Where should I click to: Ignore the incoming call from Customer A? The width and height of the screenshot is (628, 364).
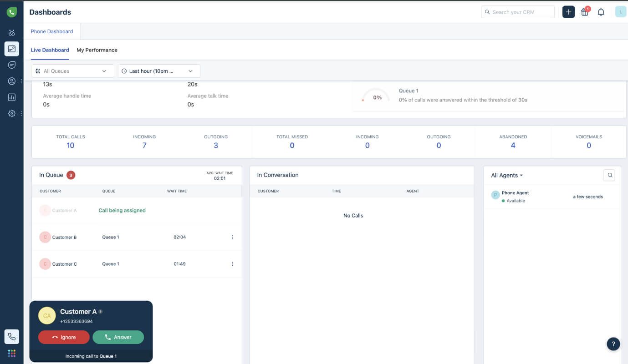(64, 337)
